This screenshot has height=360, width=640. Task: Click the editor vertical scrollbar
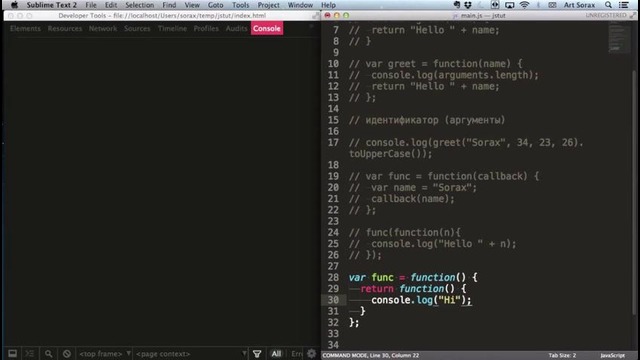634,192
